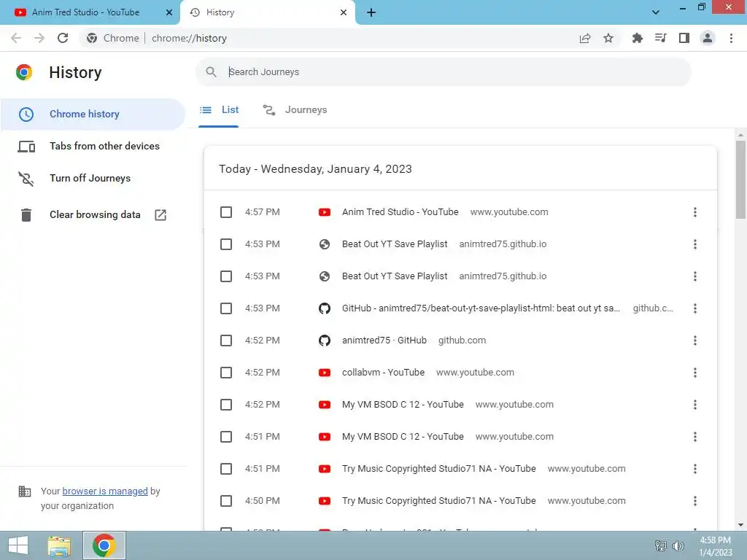Reload the history page
747x560 pixels.
point(63,38)
